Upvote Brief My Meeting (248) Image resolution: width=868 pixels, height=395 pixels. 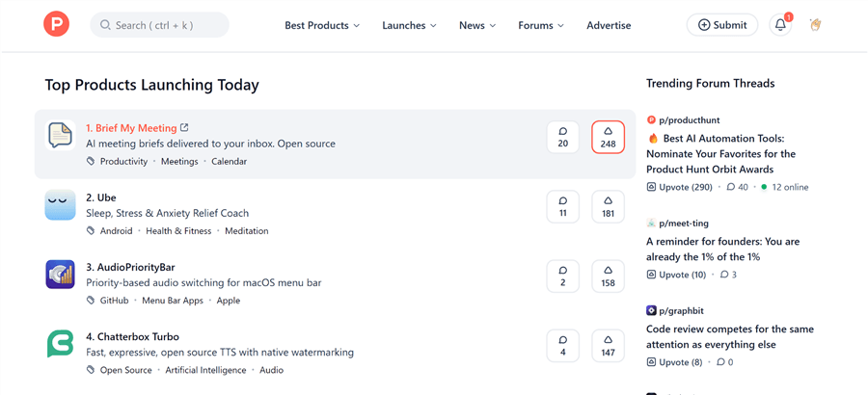[608, 137]
